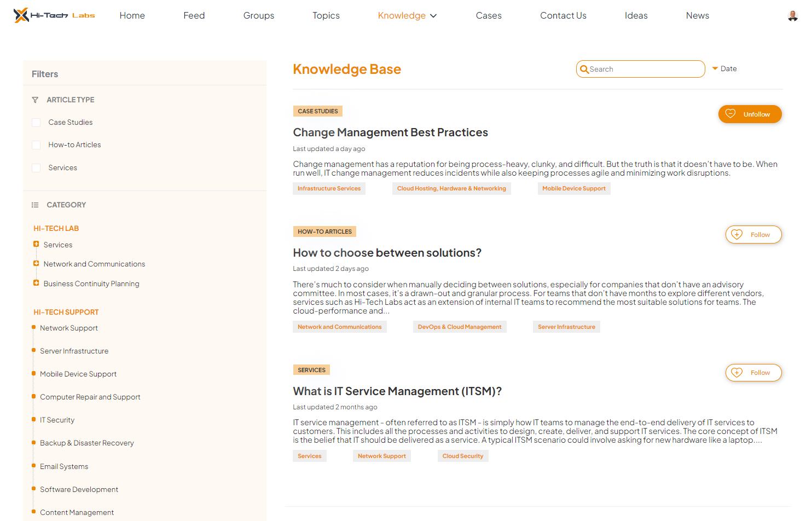The width and height of the screenshot is (812, 521).
Task: Click Infrastructure Services tag
Action: [329, 188]
